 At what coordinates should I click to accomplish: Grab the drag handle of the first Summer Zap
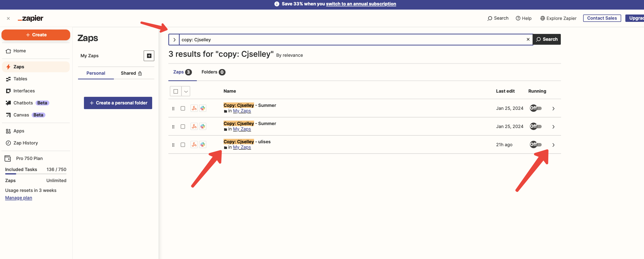tap(173, 108)
